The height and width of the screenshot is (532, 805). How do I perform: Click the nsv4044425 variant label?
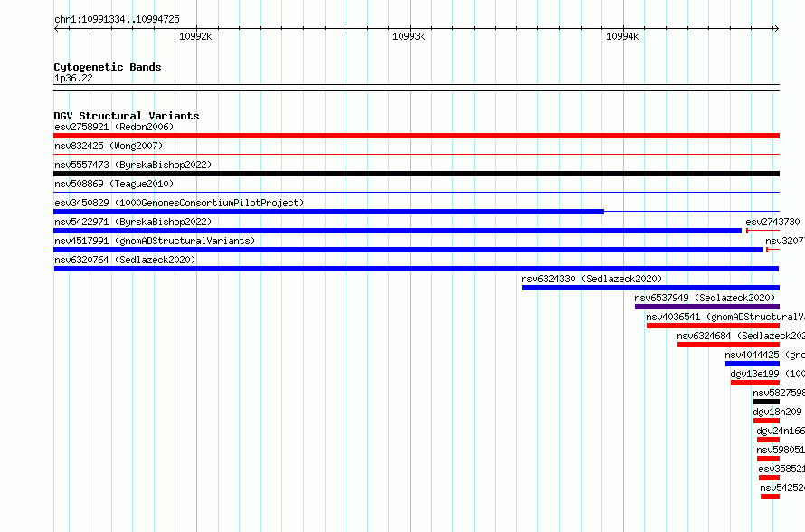pos(764,355)
